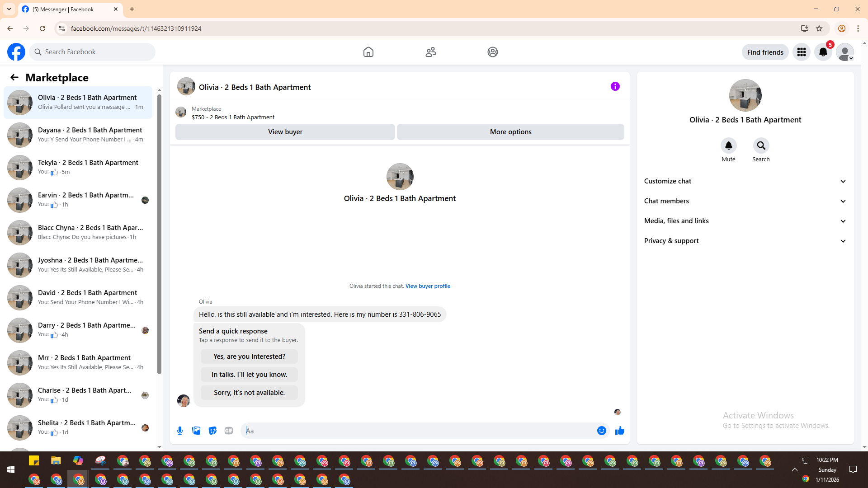
Task: Send quick response Sorry, it's not available.
Action: tap(249, 393)
